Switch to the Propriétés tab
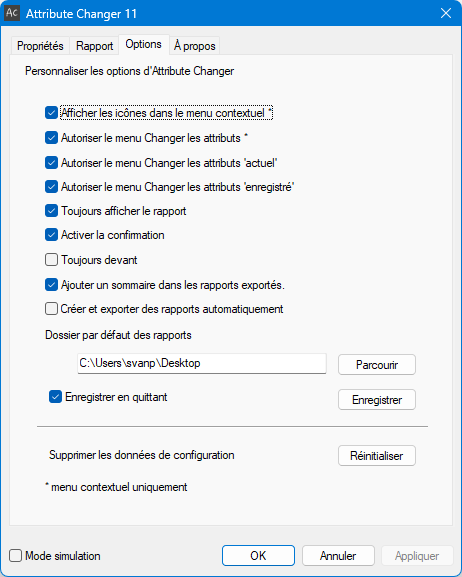Screen dimensions: 462x577 40,46
